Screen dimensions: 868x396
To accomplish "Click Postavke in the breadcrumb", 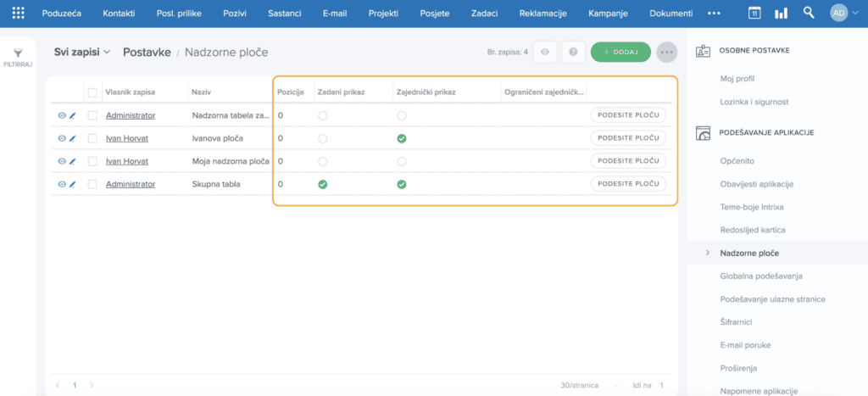I will [147, 52].
